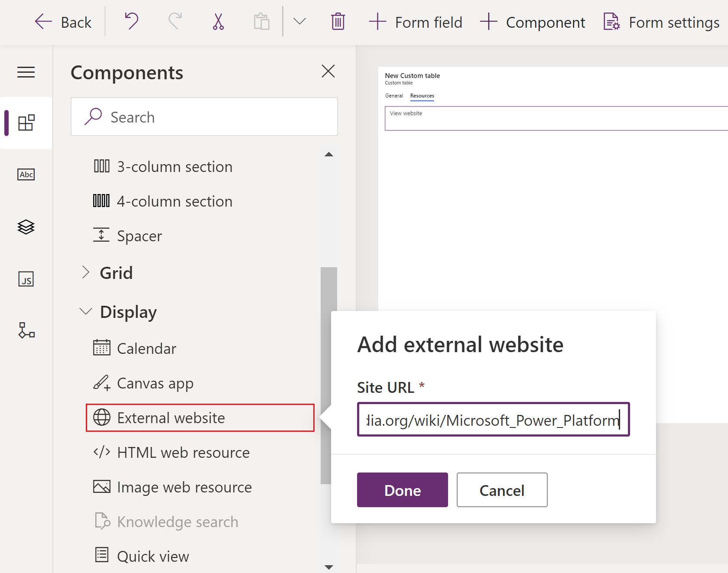Close the Components panel

click(328, 71)
